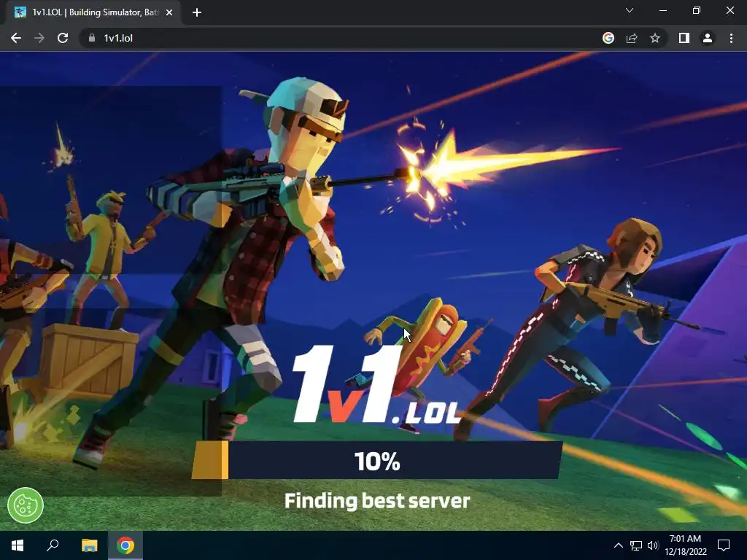View site information via the lock icon
The width and height of the screenshot is (747, 560).
(x=92, y=38)
